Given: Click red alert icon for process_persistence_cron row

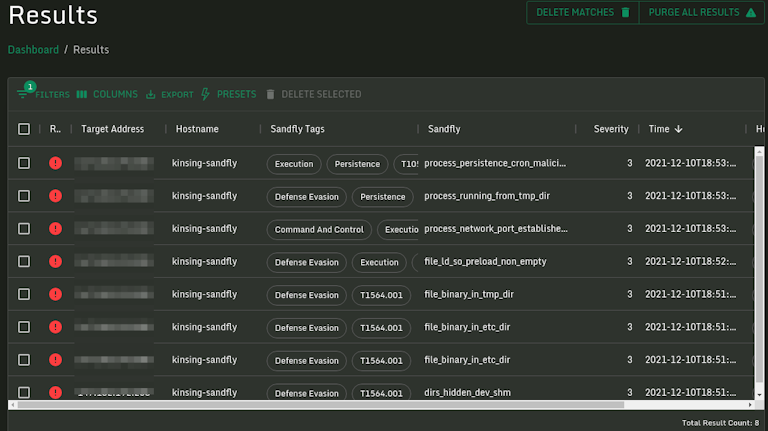Looking at the screenshot, I should [x=55, y=163].
